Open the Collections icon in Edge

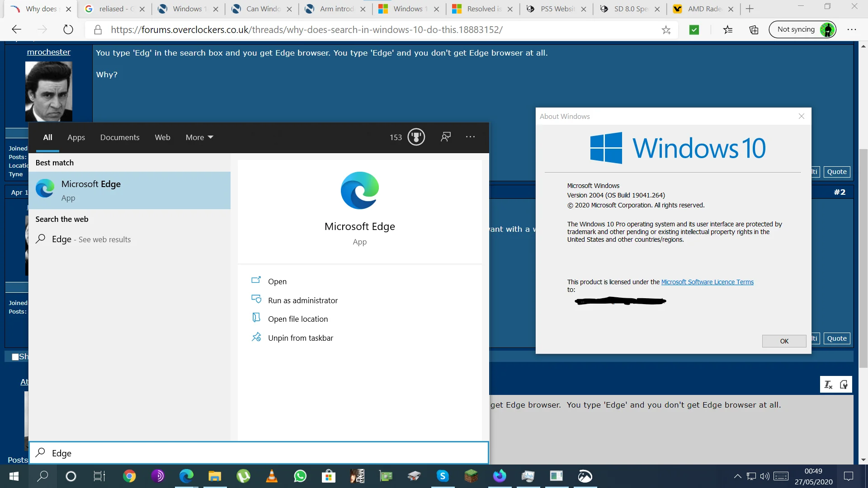coord(754,30)
